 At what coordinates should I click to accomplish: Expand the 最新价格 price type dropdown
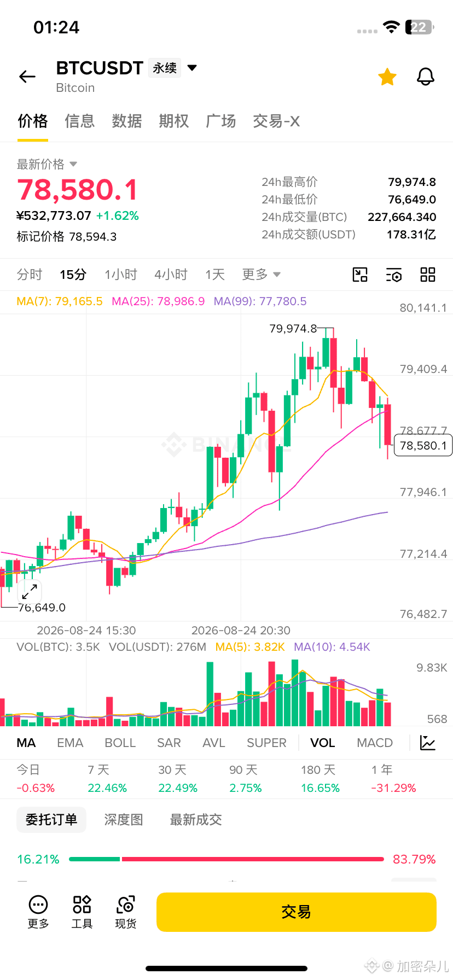coord(47,164)
